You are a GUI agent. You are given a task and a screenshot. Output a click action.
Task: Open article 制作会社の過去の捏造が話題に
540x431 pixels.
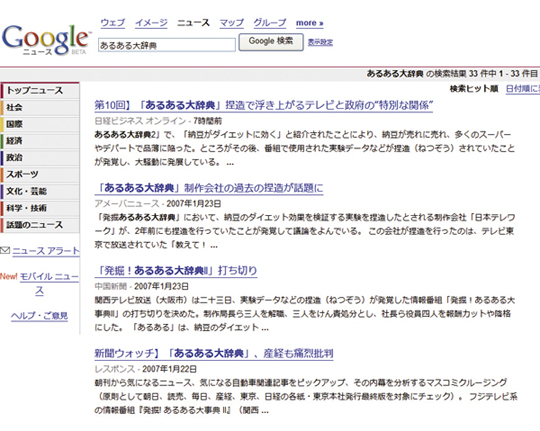tap(209, 188)
